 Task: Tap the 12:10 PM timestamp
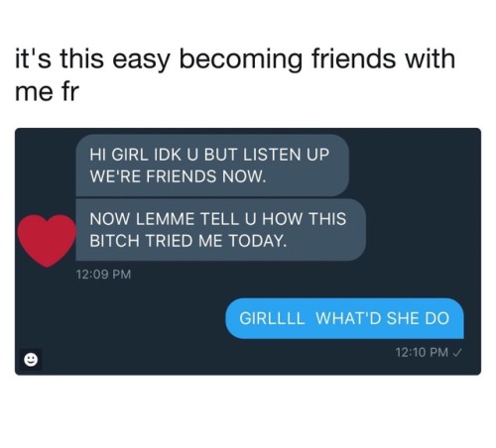(422, 353)
